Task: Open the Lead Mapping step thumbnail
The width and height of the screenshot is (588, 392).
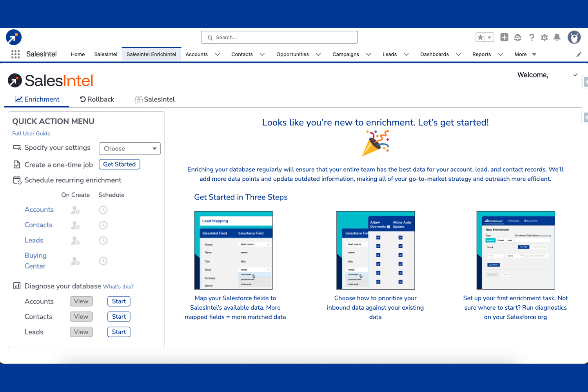Action: 234,250
